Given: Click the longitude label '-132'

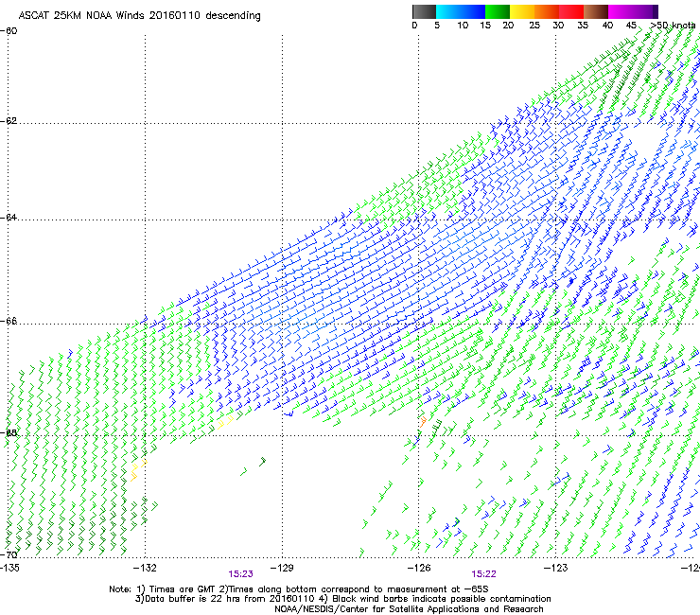Looking at the screenshot, I should click(145, 568).
